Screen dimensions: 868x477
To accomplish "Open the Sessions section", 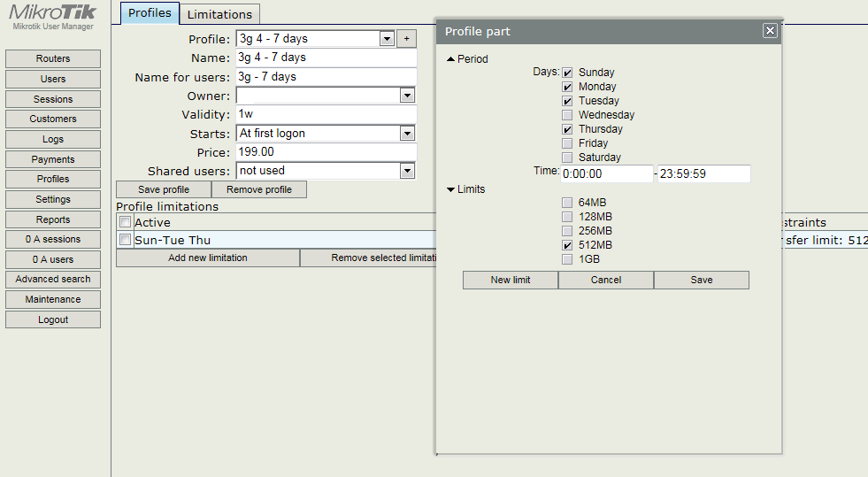I will pyautogui.click(x=53, y=99).
